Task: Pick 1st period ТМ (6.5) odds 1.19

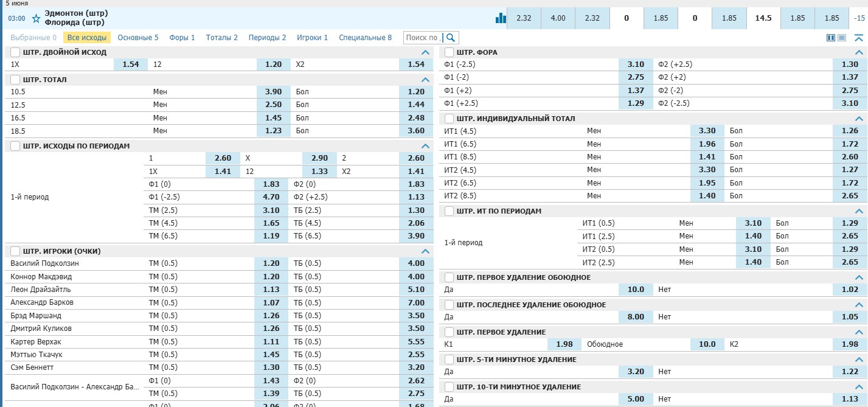Action: 271,236
